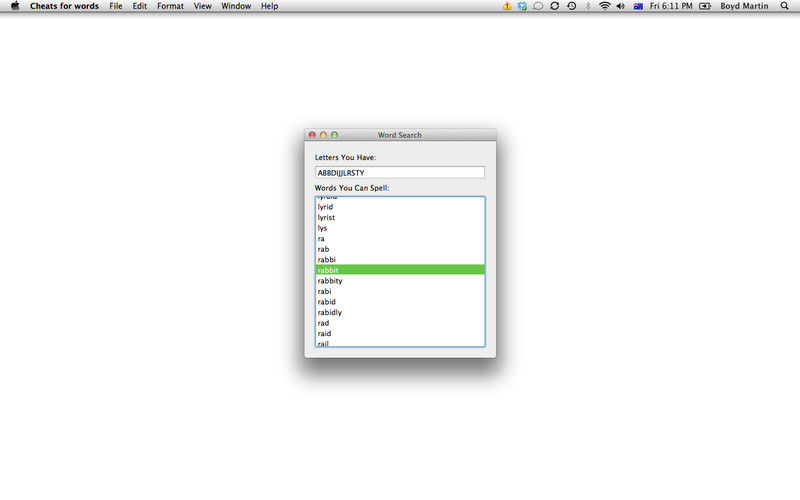This screenshot has height=500, width=800.
Task: Click the Bluetooth status icon
Action: coord(588,6)
